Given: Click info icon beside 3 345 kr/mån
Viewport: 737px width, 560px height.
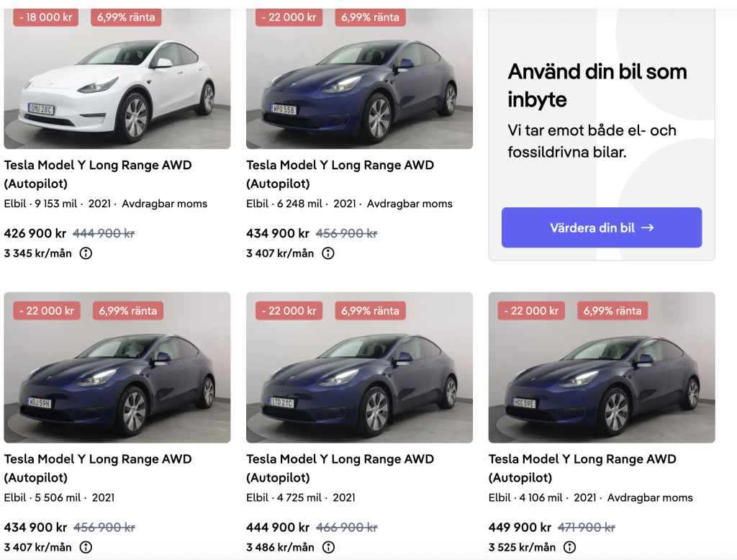Looking at the screenshot, I should pos(86,253).
